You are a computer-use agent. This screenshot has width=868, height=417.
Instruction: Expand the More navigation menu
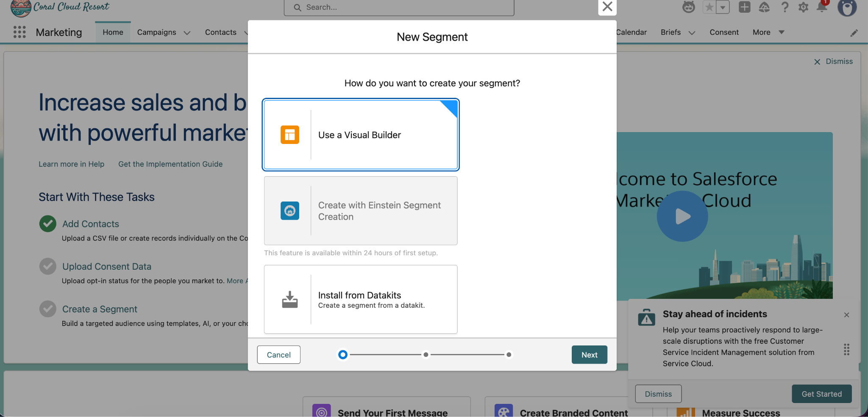click(x=768, y=32)
